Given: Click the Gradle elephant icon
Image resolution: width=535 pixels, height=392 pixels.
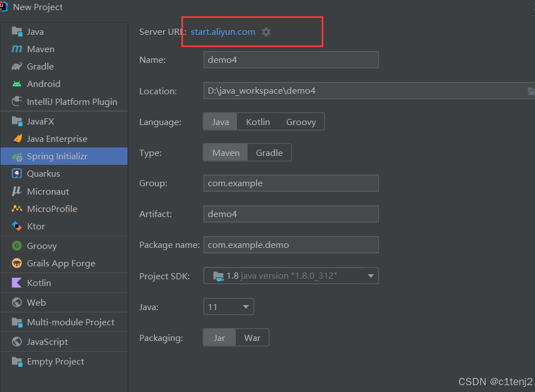Looking at the screenshot, I should [17, 67].
